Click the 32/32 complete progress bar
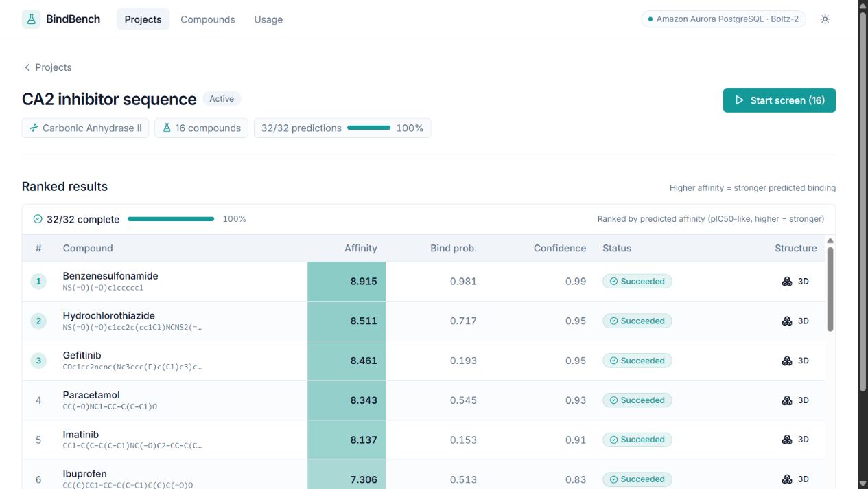The height and width of the screenshot is (489, 868). pyautogui.click(x=171, y=219)
